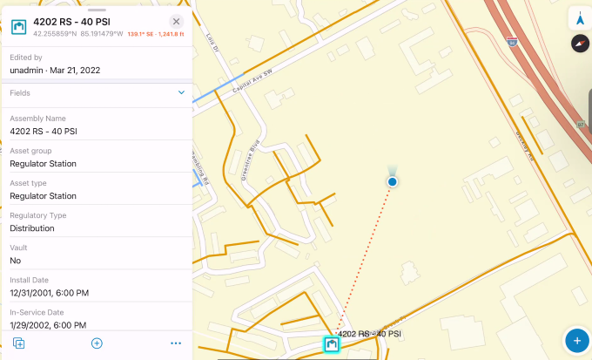Tap the Capital Ave SW street label
This screenshot has height=360, width=592.
coord(252,81)
